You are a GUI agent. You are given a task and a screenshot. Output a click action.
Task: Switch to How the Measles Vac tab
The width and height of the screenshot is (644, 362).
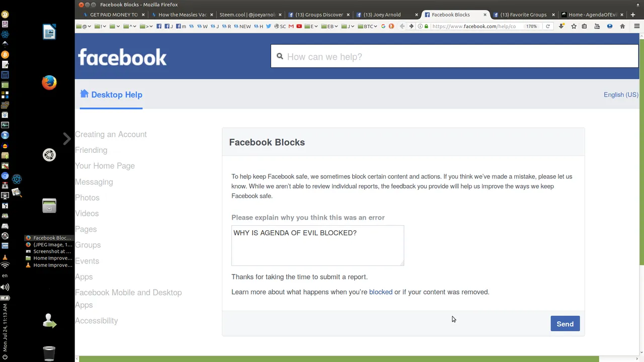182,15
